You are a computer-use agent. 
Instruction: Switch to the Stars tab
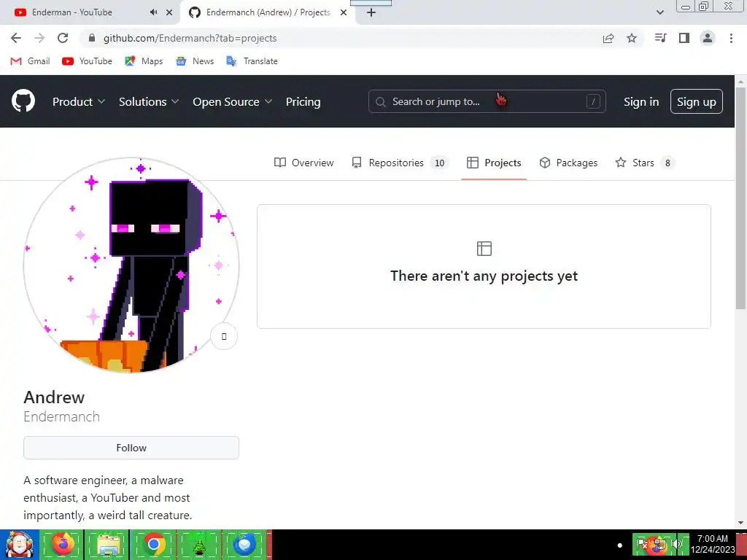pyautogui.click(x=645, y=163)
